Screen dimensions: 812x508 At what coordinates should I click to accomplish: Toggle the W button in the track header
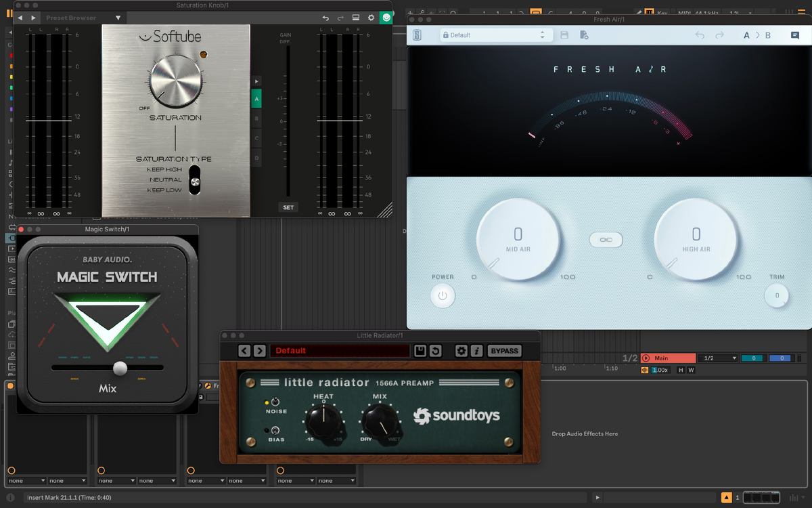click(x=691, y=370)
